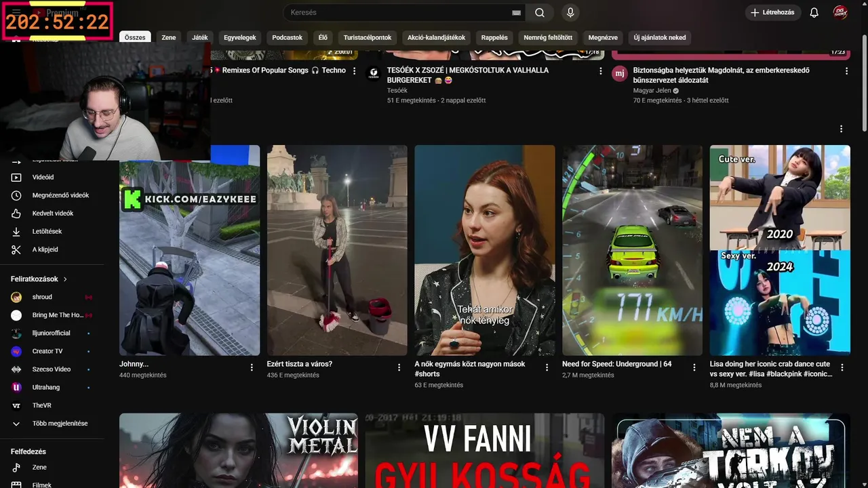
Task: Select the Rappelés filter chip
Action: point(494,38)
